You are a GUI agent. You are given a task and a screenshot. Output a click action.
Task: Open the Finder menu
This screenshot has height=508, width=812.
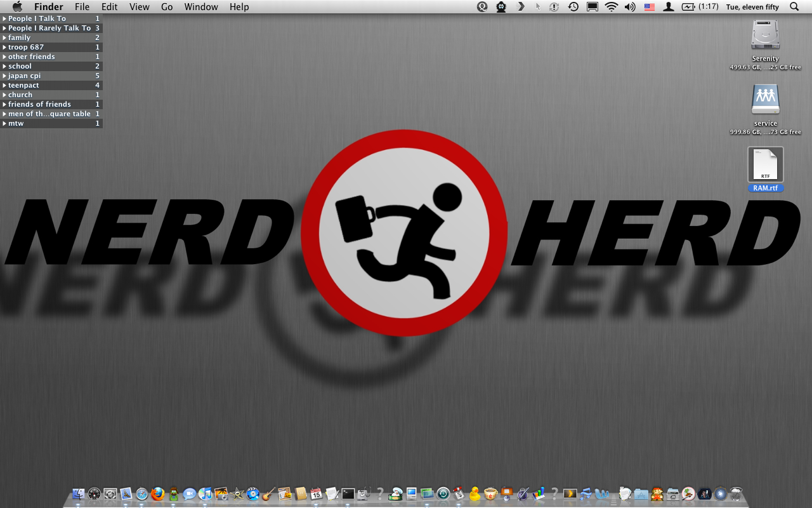[x=48, y=6]
